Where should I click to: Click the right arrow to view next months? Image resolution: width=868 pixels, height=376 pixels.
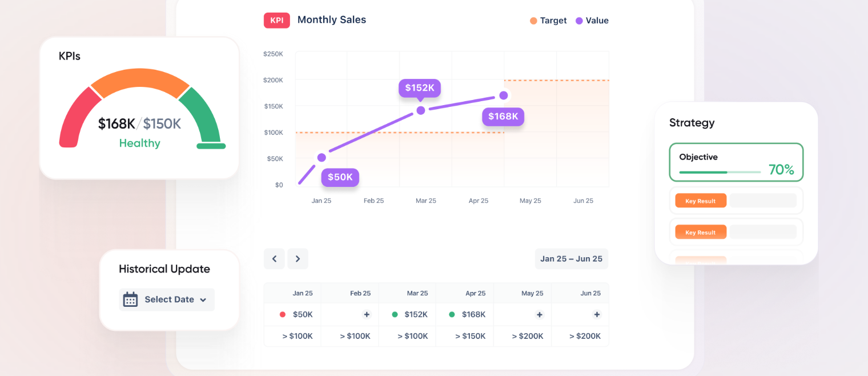click(298, 258)
